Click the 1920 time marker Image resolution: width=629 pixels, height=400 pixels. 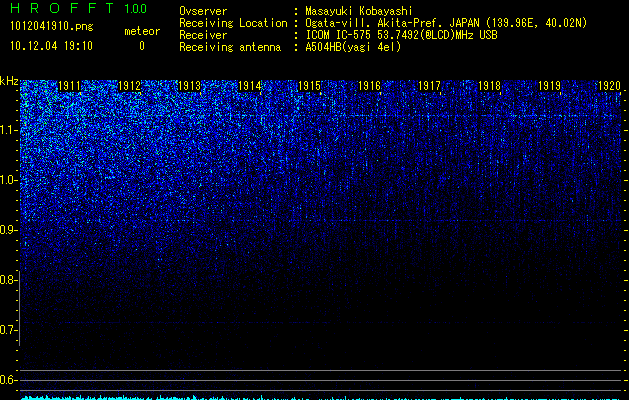pos(610,86)
